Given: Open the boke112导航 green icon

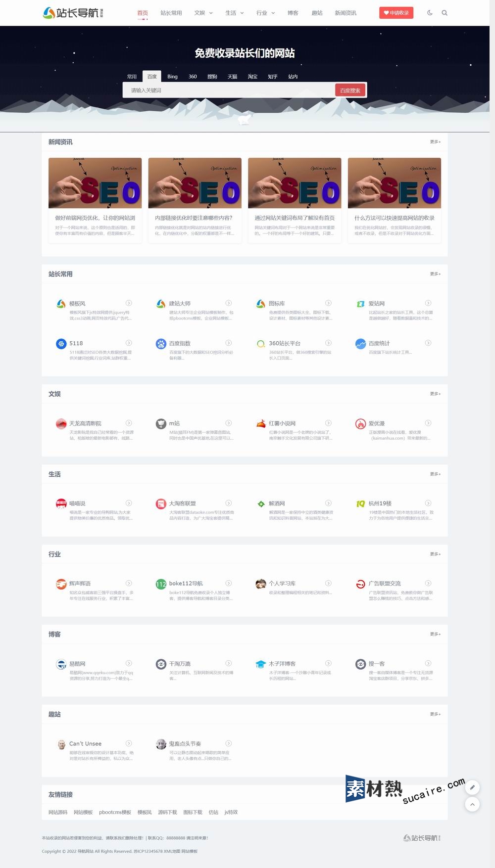Looking at the screenshot, I should [161, 584].
